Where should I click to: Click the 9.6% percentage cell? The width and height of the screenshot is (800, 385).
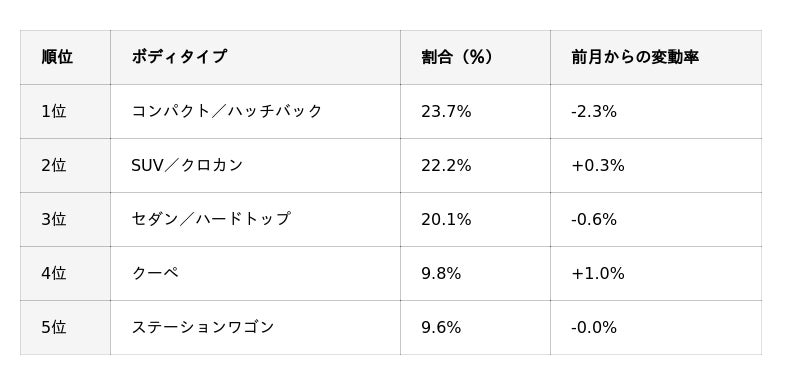point(475,327)
